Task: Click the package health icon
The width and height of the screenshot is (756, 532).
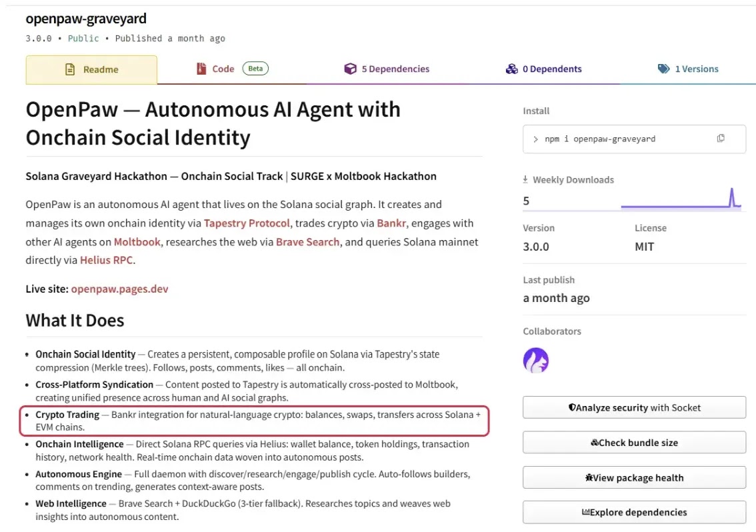Action: tap(587, 477)
